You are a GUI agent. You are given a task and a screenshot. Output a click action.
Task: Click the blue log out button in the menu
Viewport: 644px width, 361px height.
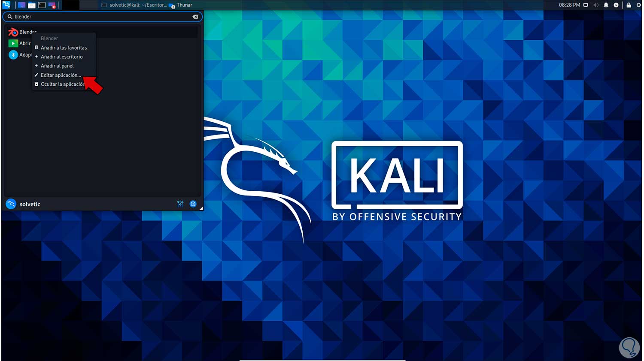[193, 204]
